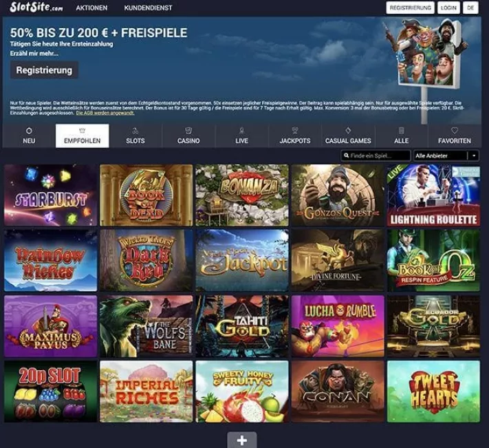Viewport: 489px width, 448px height.
Task: Load more games with plus button
Action: coord(242,440)
